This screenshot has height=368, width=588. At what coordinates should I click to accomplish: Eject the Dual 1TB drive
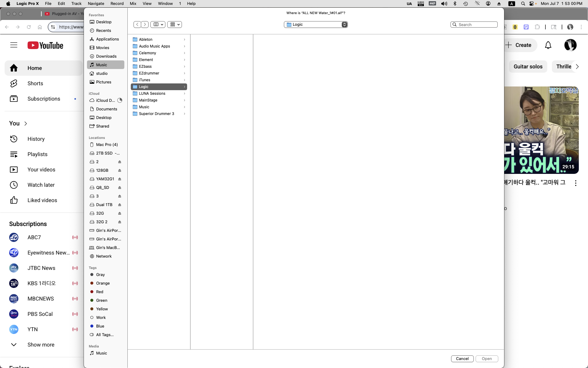point(120,205)
